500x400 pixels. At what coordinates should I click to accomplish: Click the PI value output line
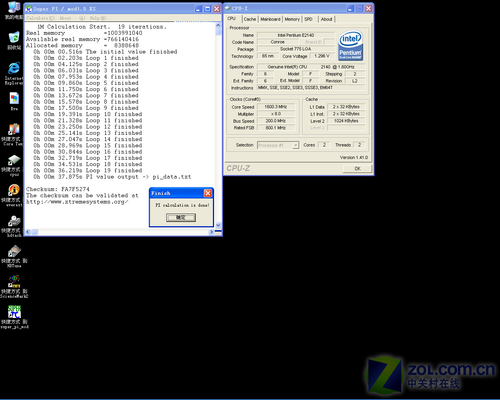(x=112, y=177)
